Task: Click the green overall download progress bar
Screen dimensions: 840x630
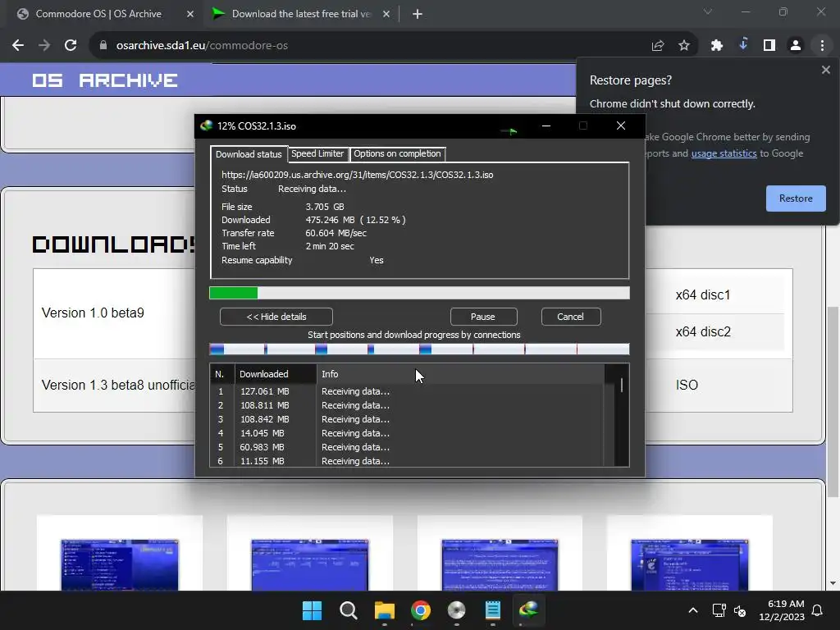Action: [419, 293]
